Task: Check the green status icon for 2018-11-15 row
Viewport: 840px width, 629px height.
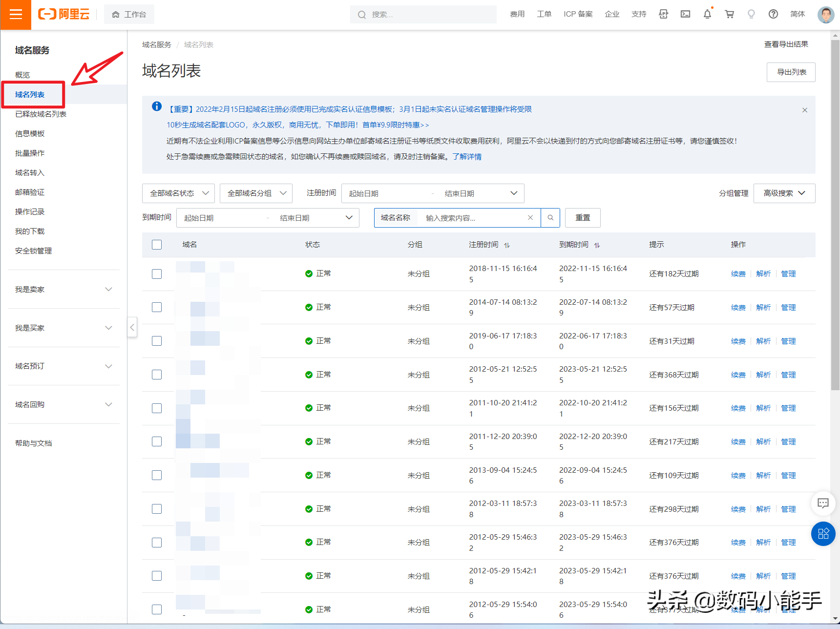Action: click(x=309, y=273)
